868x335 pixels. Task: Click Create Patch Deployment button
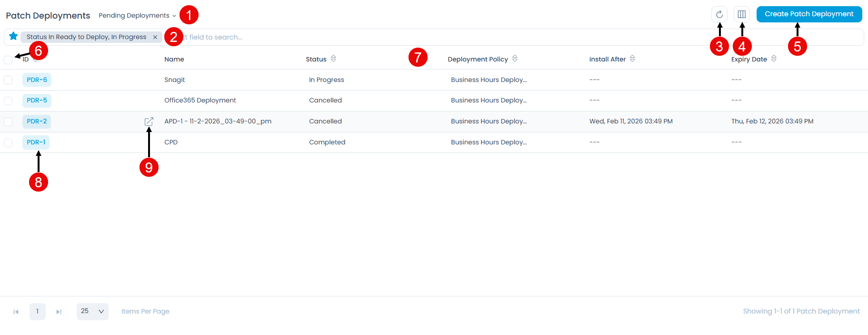[809, 14]
